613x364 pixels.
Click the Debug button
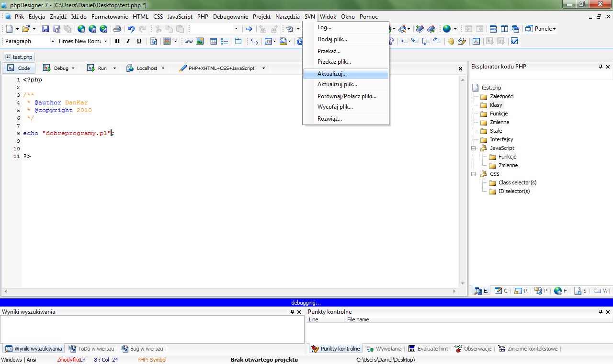tap(56, 68)
